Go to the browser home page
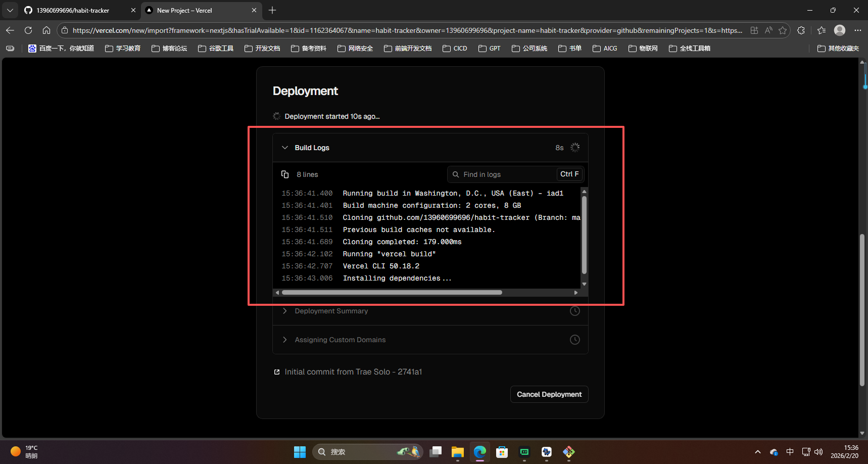 coord(46,30)
